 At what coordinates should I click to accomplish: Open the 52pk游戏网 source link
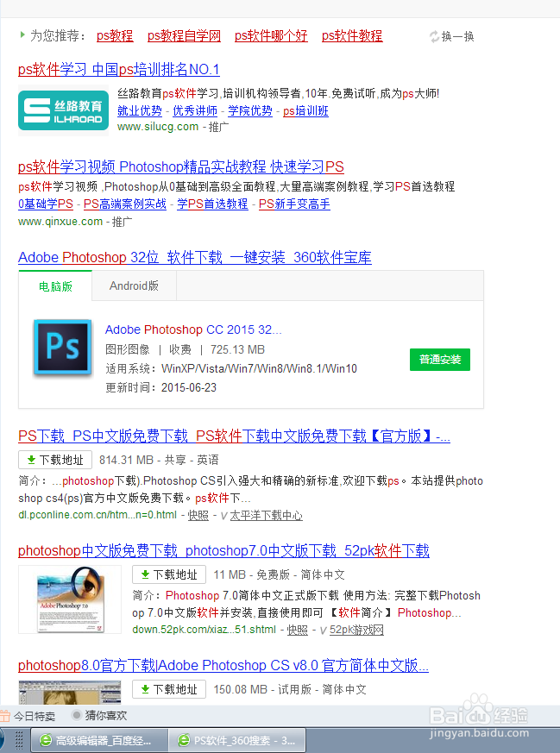click(356, 630)
